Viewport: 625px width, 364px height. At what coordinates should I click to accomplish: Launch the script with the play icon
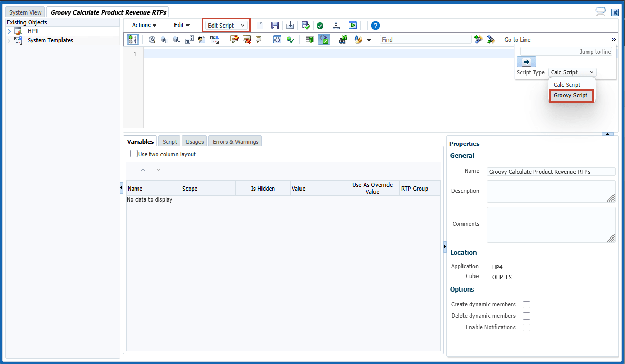(353, 25)
